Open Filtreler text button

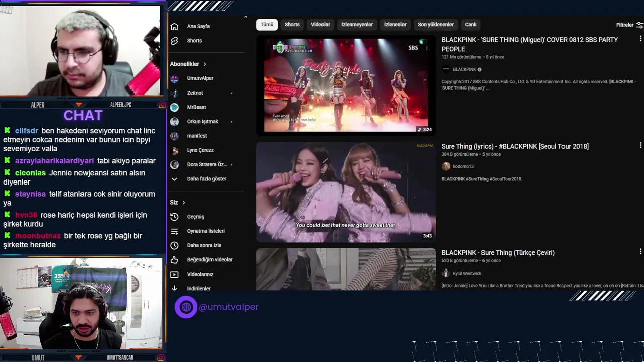(x=625, y=25)
